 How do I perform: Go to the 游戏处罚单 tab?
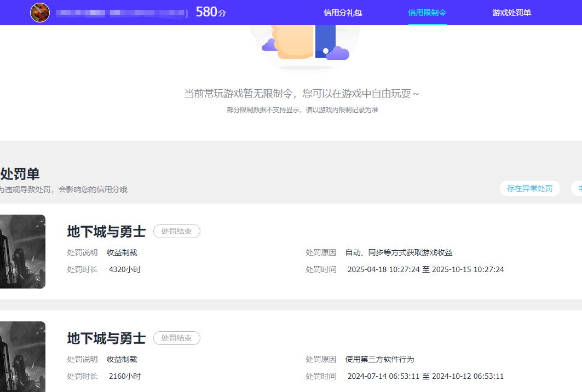click(x=511, y=13)
